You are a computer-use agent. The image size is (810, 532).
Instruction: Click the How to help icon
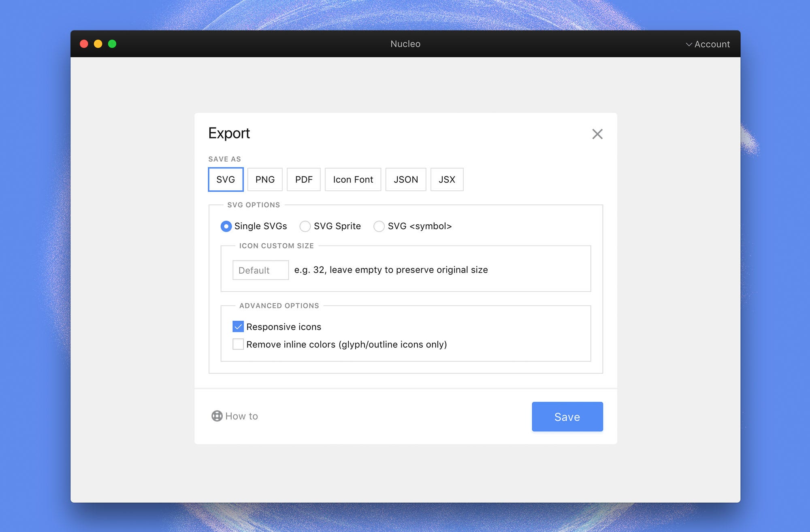(x=217, y=416)
